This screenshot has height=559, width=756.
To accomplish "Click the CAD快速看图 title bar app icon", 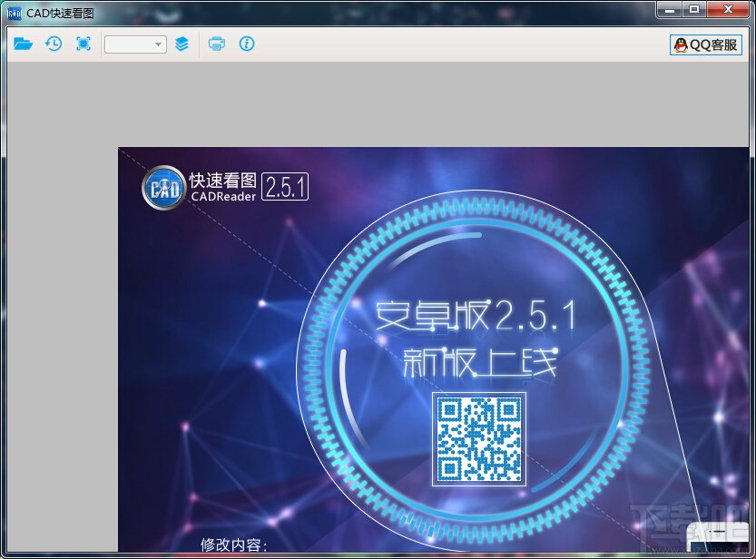I will (15, 13).
